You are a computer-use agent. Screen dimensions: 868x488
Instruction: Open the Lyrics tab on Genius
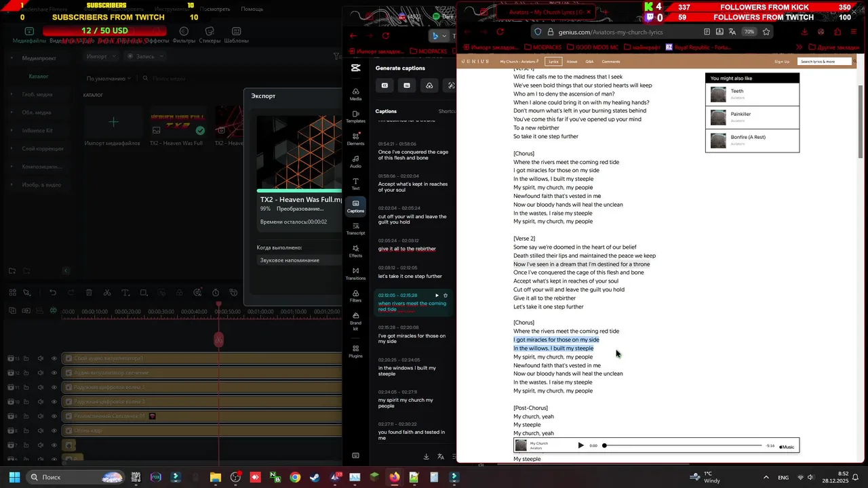point(553,62)
